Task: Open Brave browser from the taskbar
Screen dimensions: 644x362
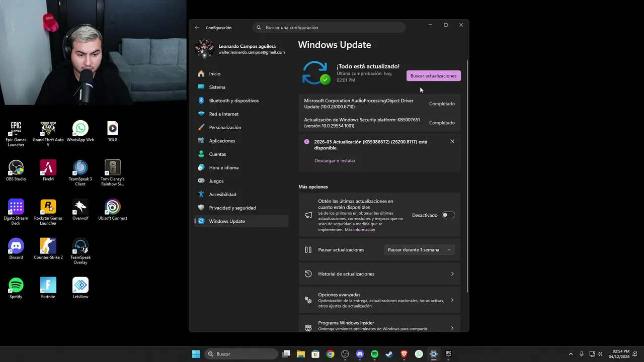Action: tap(404, 354)
